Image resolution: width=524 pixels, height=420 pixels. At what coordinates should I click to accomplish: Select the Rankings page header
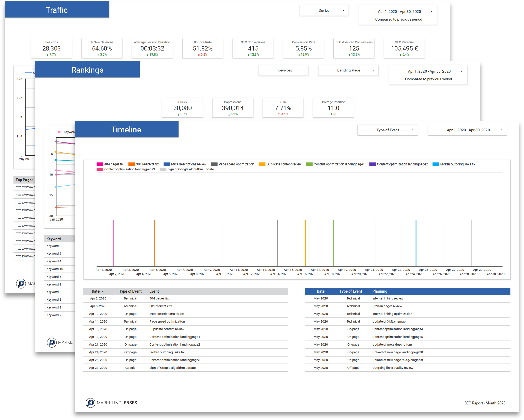pyautogui.click(x=88, y=70)
